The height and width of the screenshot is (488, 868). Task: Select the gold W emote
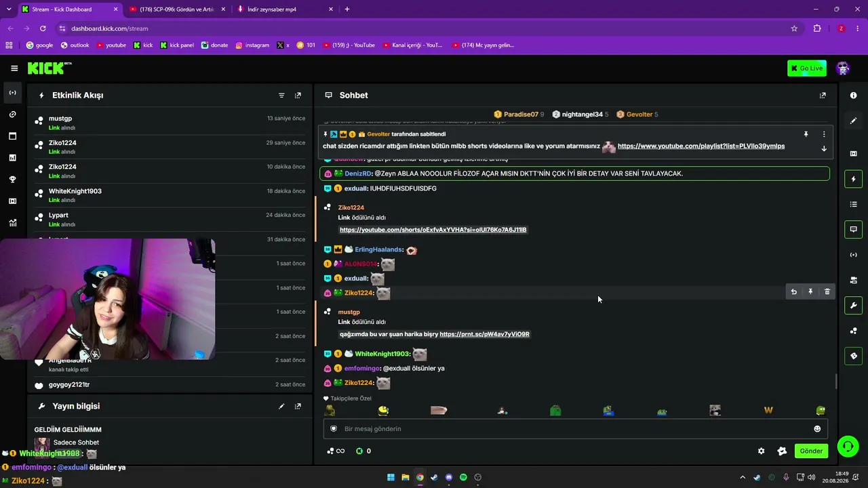pos(768,411)
